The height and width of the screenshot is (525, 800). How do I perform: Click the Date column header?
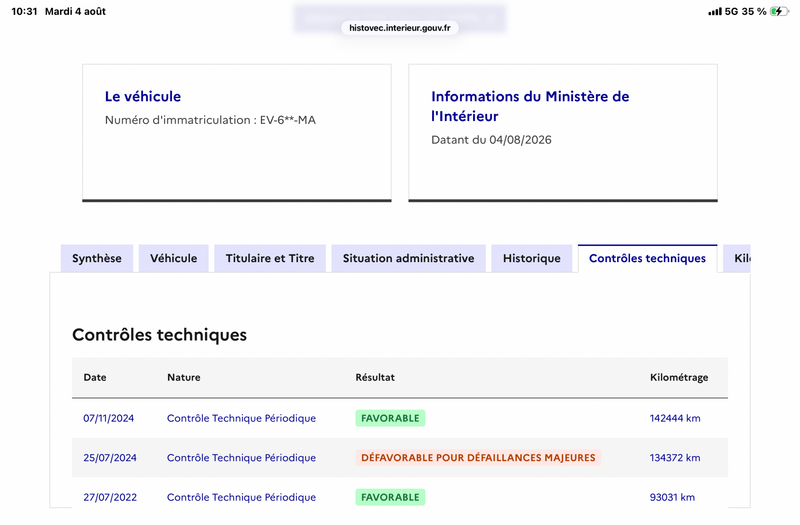95,377
